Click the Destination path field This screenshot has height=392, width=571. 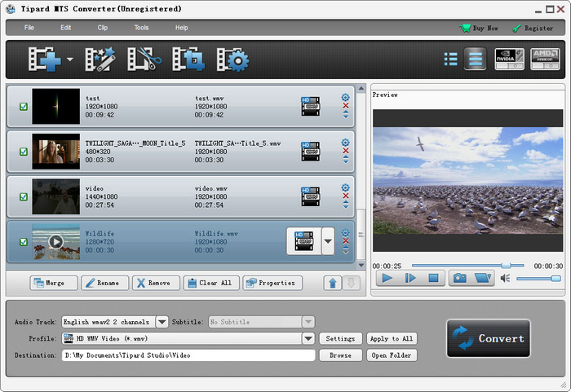[x=188, y=355]
